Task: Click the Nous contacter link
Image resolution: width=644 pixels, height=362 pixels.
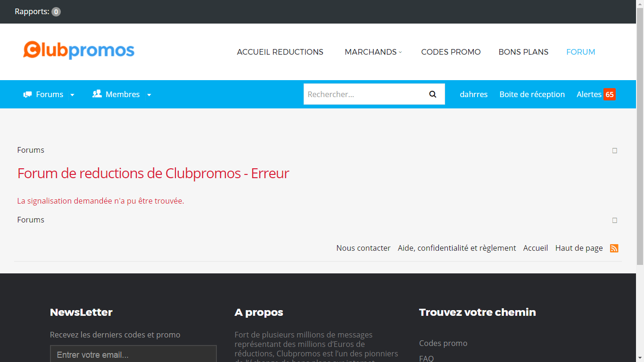Action: pos(363,248)
